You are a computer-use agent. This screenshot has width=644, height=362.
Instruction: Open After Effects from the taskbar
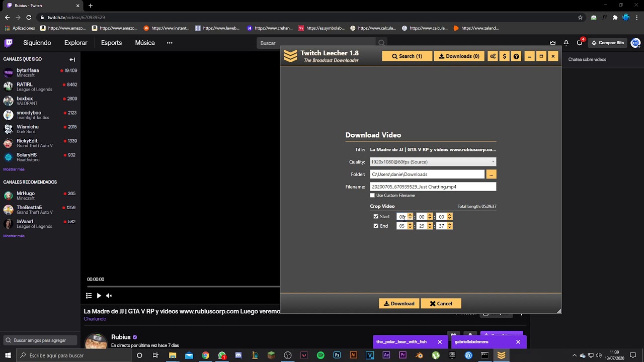pyautogui.click(x=386, y=355)
